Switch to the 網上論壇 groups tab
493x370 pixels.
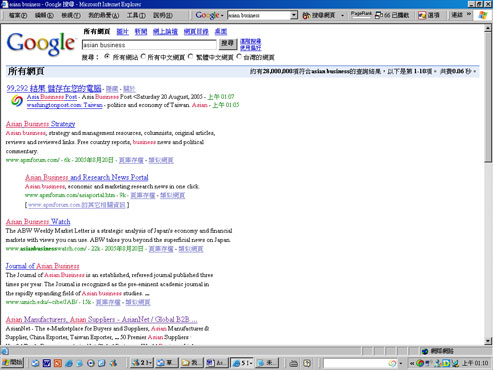pyautogui.click(x=165, y=32)
